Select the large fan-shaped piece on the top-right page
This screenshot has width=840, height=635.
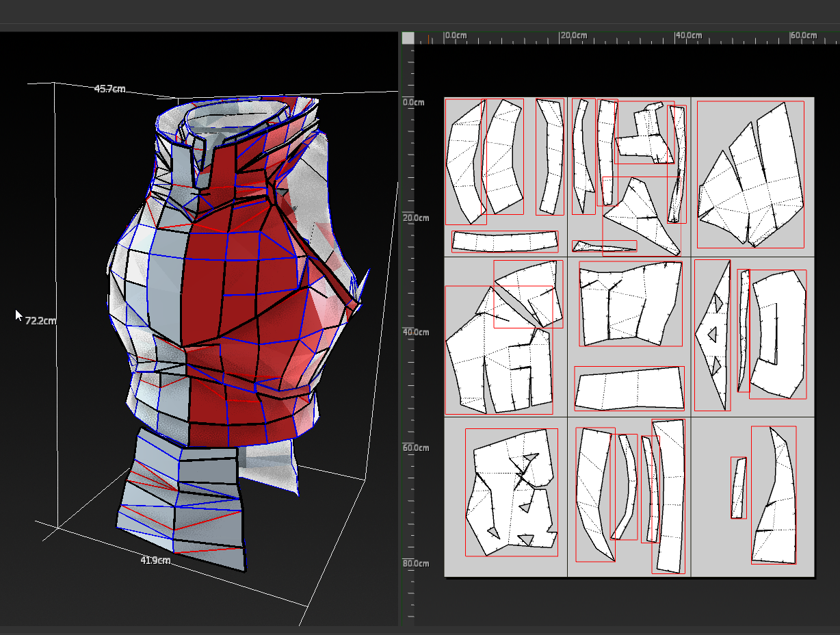(x=752, y=178)
